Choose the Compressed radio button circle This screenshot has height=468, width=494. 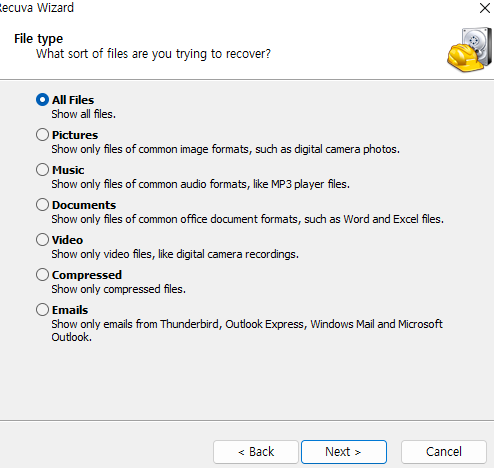42,275
